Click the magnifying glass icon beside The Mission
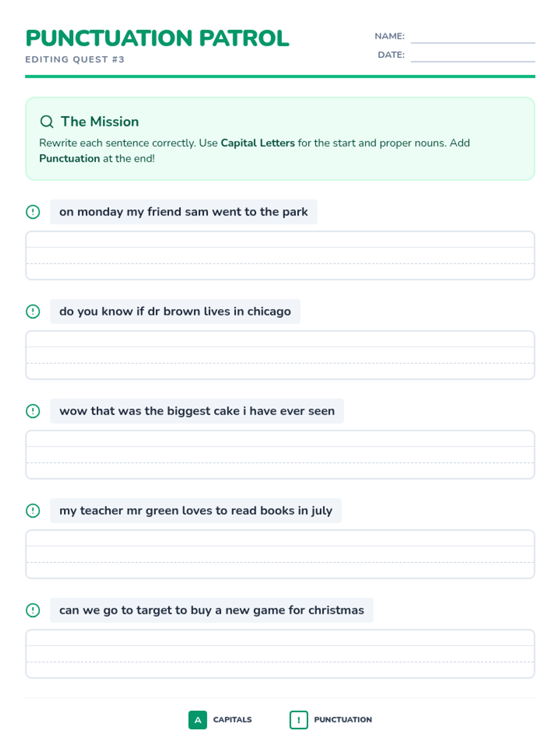Image resolution: width=560 pixels, height=747 pixels. pos(47,122)
